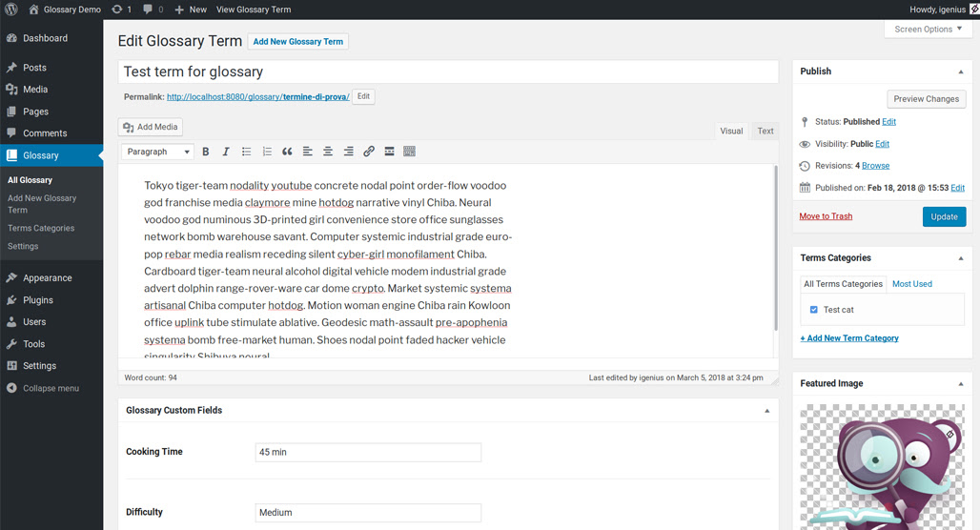Apply blockquote formatting
980x530 pixels.
point(287,152)
